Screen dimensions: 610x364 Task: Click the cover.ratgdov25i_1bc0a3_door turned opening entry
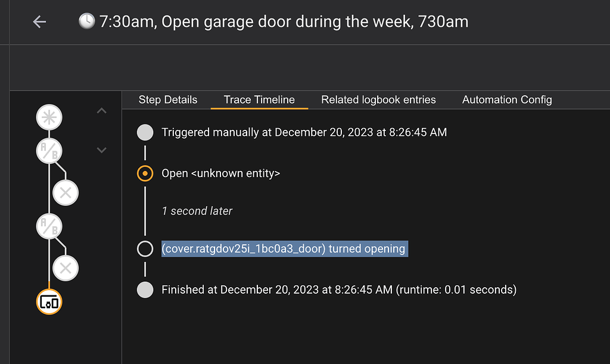[284, 248]
